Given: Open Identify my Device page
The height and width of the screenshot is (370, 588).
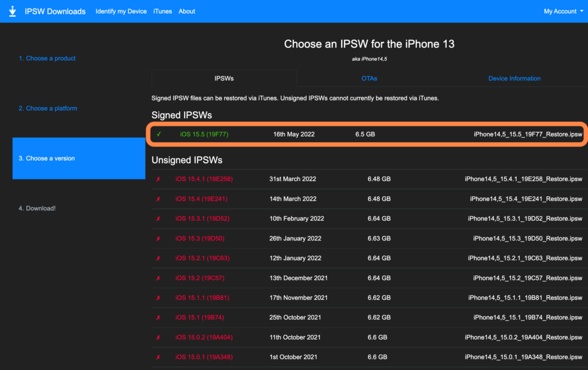Looking at the screenshot, I should tap(121, 11).
